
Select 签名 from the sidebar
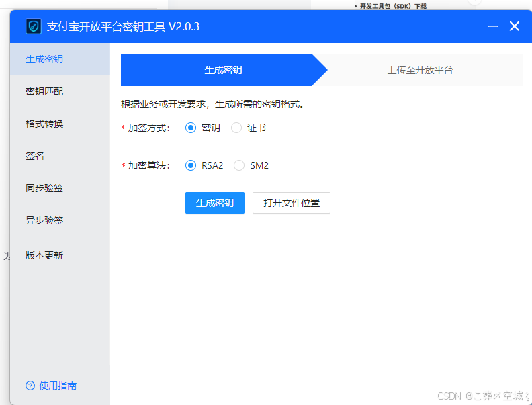point(60,156)
